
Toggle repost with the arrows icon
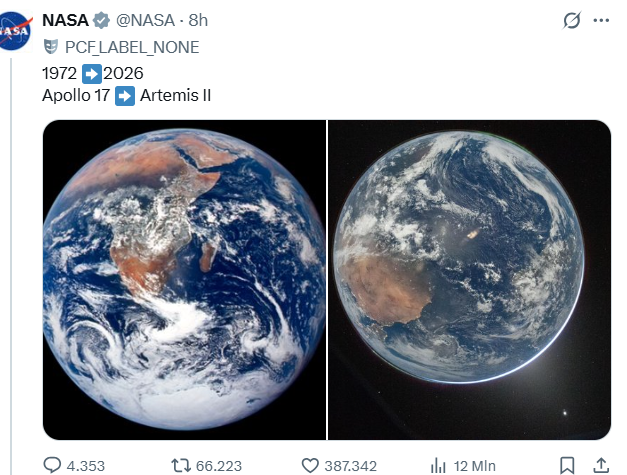(181, 465)
